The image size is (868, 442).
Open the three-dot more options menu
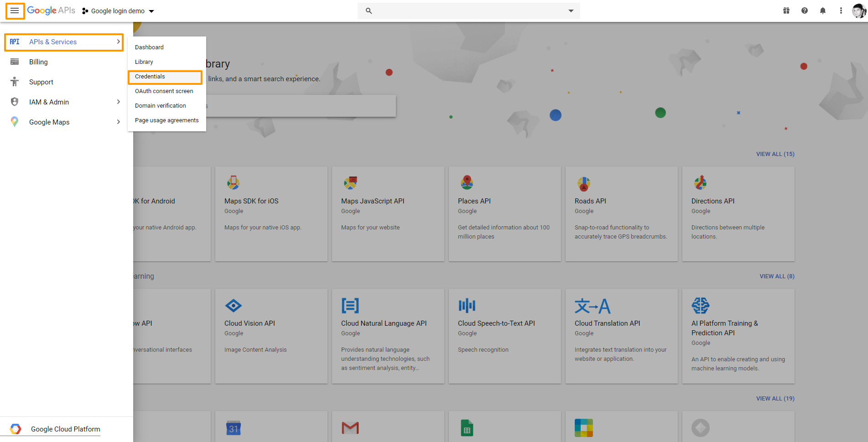841,10
